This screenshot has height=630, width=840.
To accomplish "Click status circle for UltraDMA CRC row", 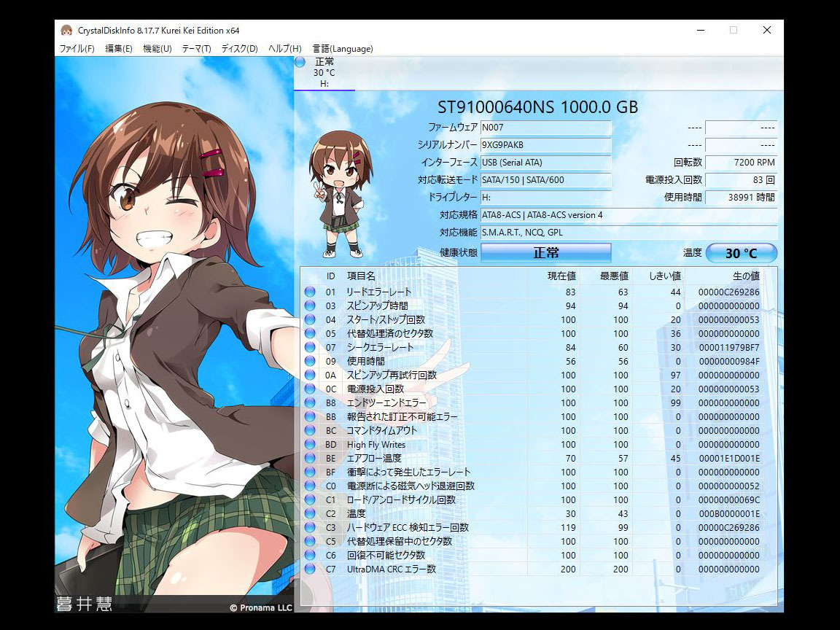I will [310, 569].
